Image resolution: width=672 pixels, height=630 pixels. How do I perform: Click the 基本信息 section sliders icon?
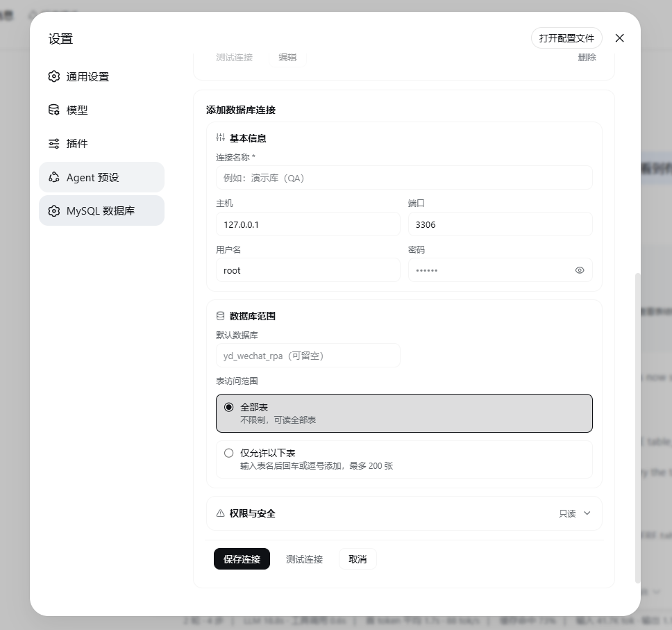point(220,138)
